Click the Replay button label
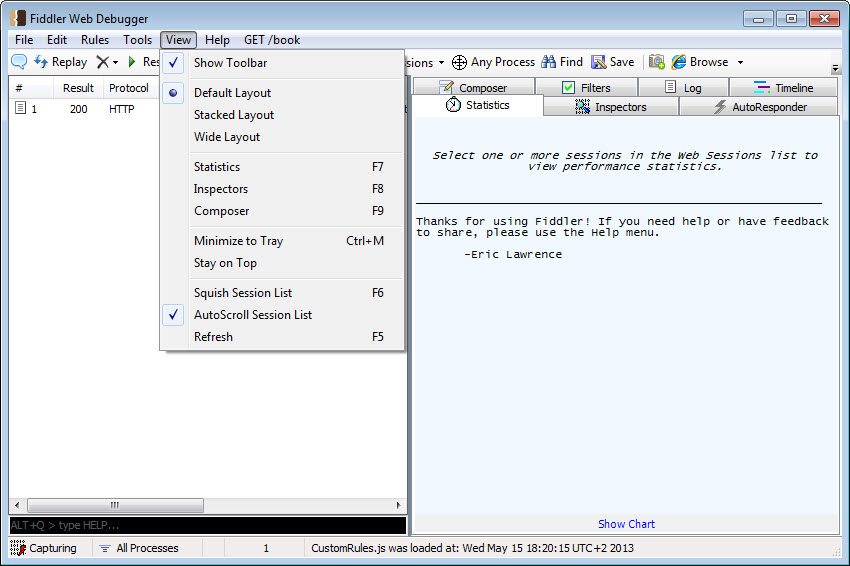The image size is (850, 566). coord(69,62)
